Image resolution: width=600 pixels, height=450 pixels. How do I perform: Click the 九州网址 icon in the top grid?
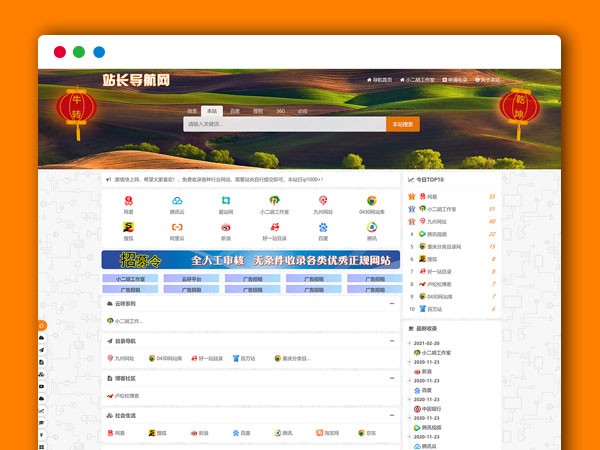323,201
